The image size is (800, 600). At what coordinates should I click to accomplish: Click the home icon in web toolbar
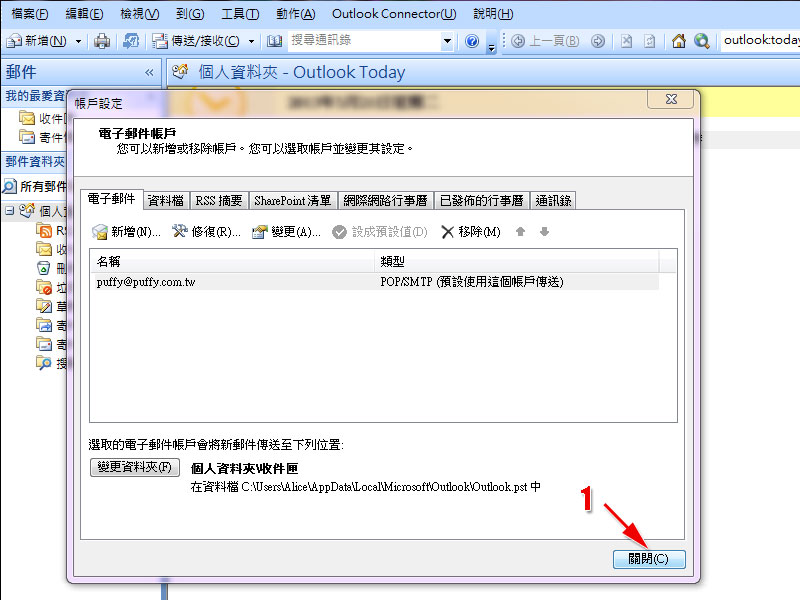tap(679, 41)
